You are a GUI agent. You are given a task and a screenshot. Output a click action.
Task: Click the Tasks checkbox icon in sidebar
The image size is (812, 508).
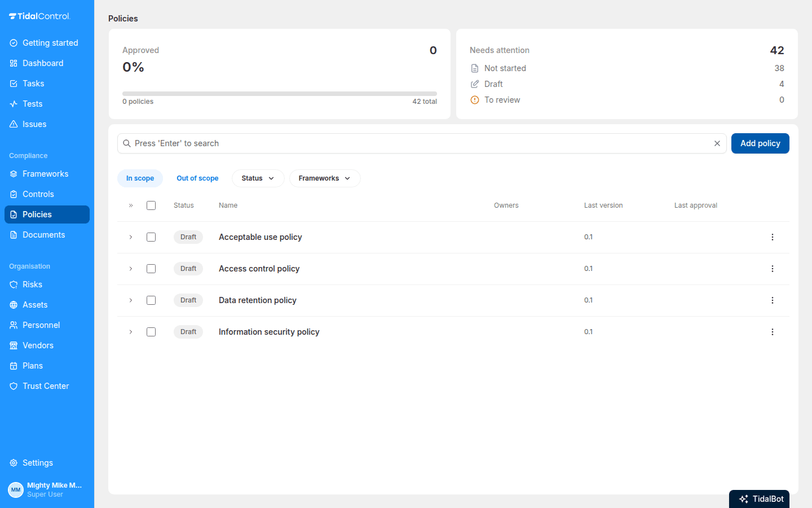(x=14, y=84)
